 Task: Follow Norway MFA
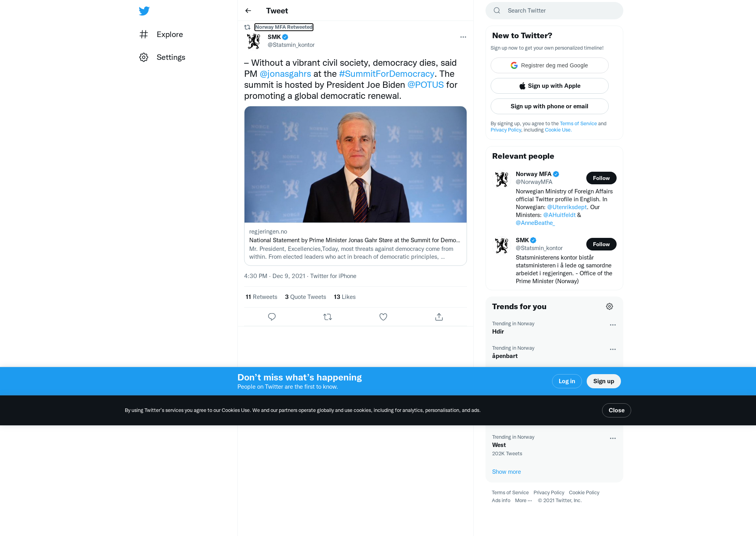pyautogui.click(x=601, y=178)
